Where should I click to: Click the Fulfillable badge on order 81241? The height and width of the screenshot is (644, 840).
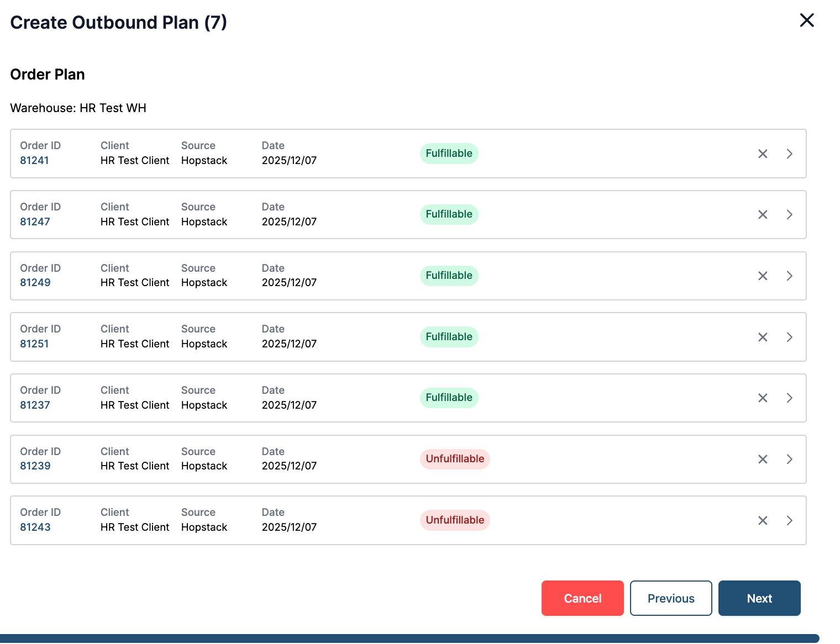point(449,154)
